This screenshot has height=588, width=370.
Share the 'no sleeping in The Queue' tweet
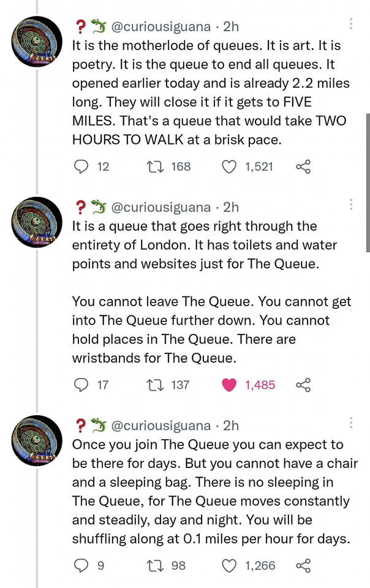click(303, 566)
